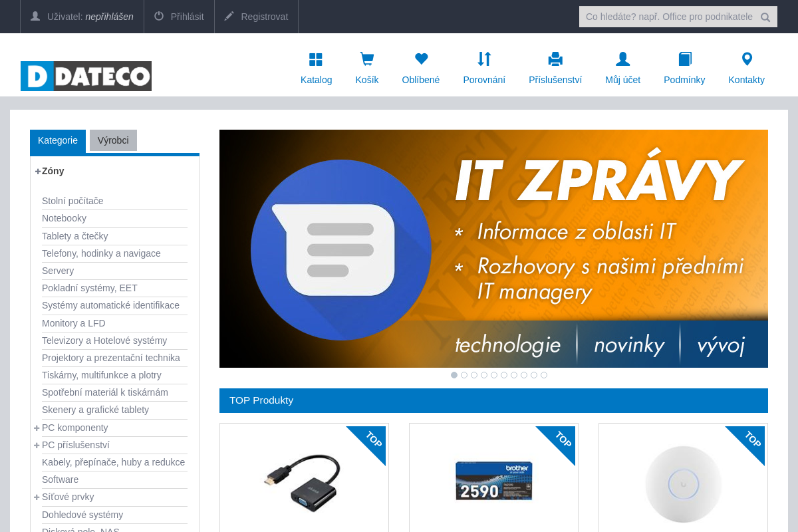Click the Katalog menu label

tap(316, 80)
